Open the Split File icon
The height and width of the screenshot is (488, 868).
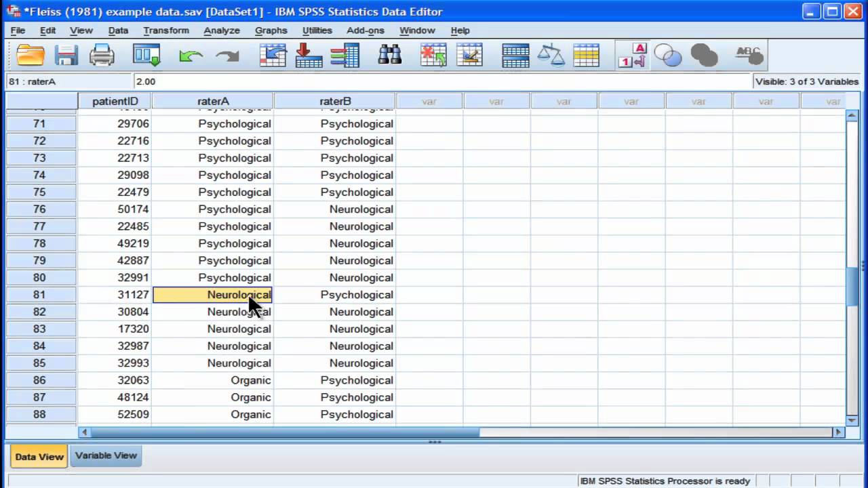(x=515, y=55)
